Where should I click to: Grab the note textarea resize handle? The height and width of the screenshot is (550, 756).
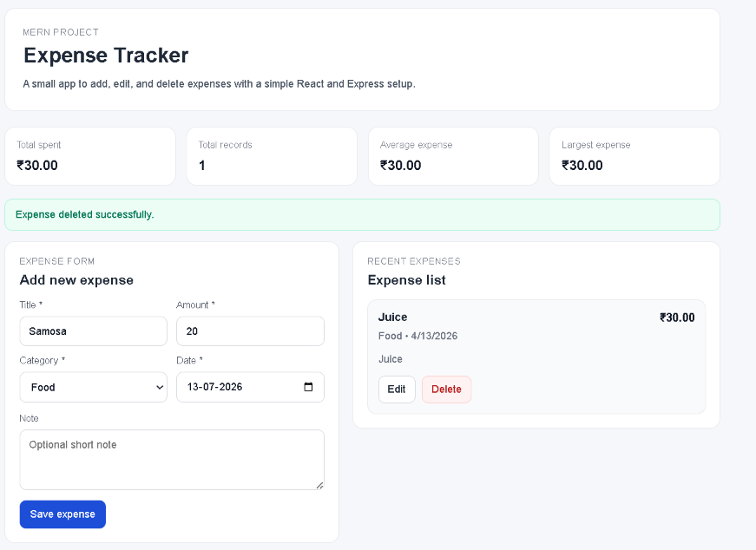click(x=319, y=486)
